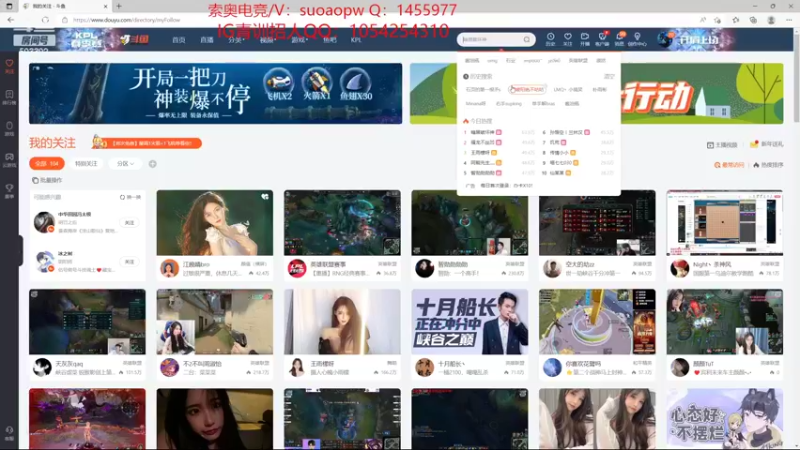Open trending item number 10
Screen dimensions: 800x450
[559, 173]
